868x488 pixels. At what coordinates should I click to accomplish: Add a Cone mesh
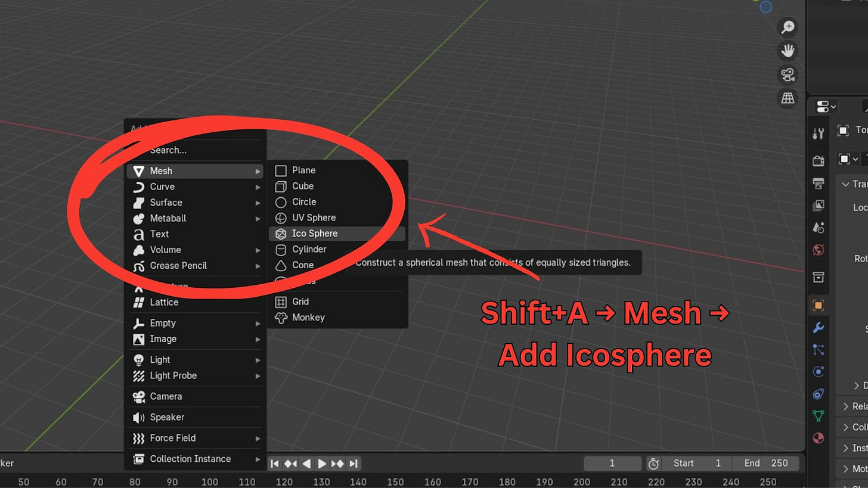pos(337,265)
